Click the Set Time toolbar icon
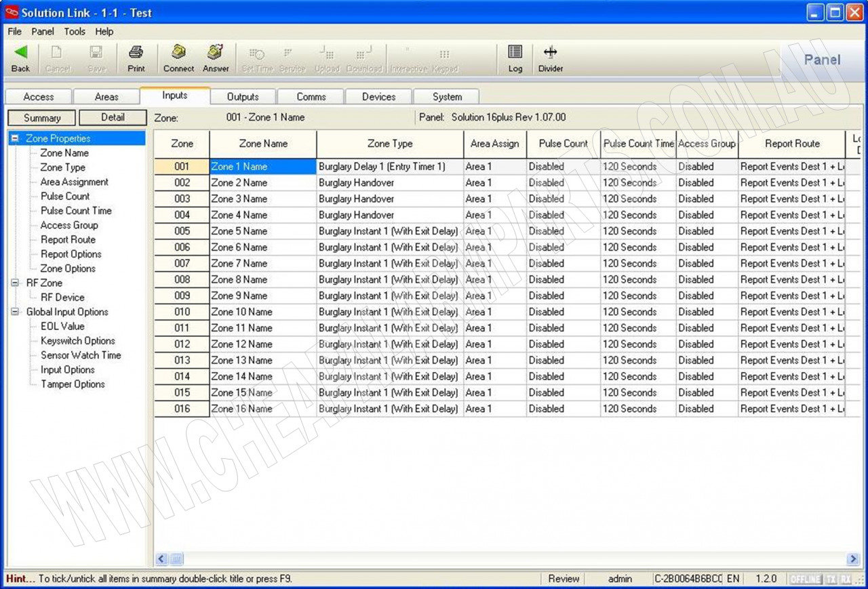 [257, 58]
